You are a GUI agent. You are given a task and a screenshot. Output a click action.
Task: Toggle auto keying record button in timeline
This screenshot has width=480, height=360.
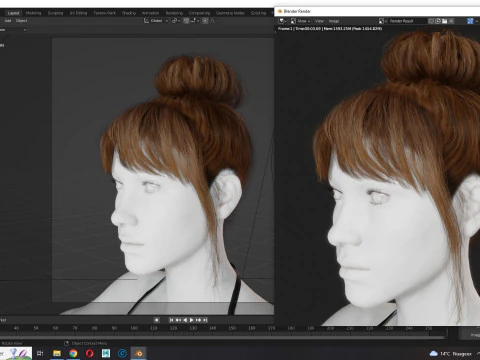[156, 320]
